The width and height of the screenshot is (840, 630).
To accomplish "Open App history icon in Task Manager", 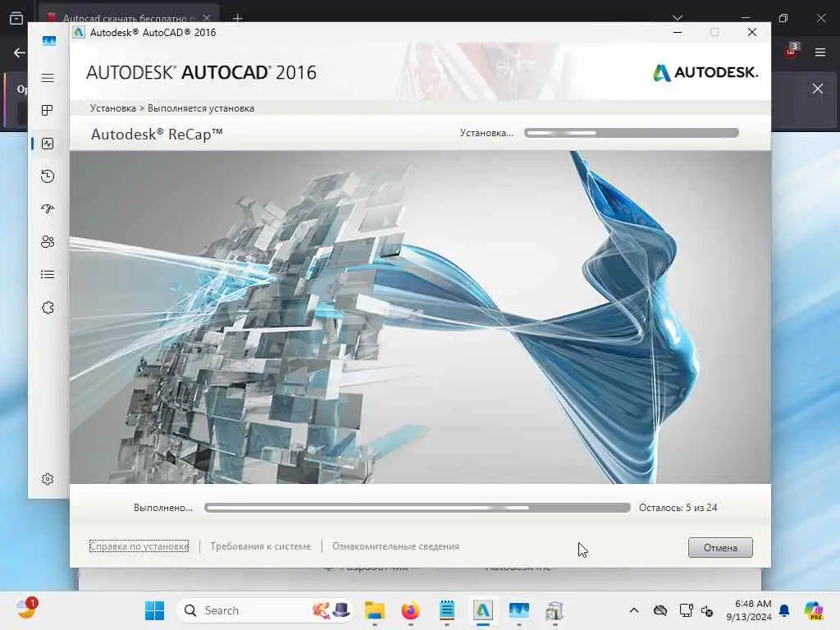I will click(x=48, y=176).
